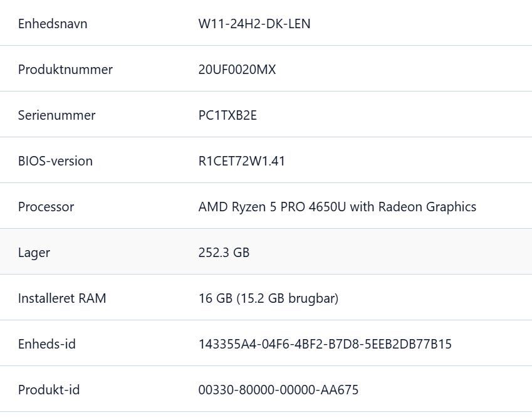This screenshot has height=420, width=532.
Task: Click the Installeret RAM label
Action: (62, 298)
